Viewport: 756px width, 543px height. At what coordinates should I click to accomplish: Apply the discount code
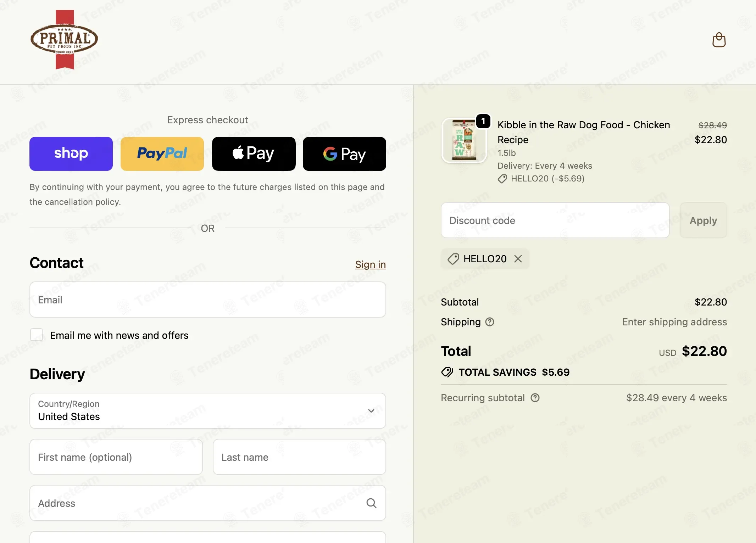[x=703, y=220]
